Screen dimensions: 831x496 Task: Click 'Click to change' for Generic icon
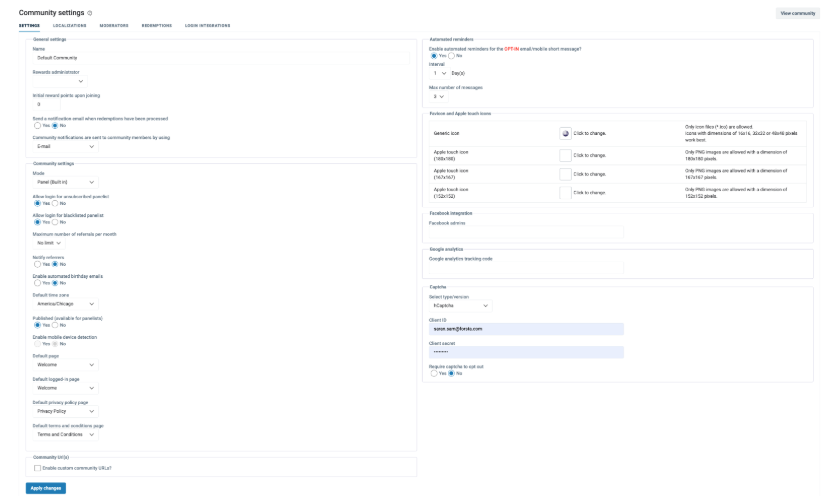coord(589,134)
